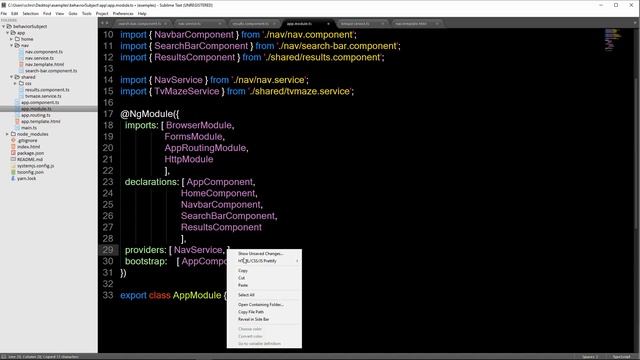This screenshot has height=360, width=640.
Task: Click the tab scroll left arrow
Action: click(102, 23)
